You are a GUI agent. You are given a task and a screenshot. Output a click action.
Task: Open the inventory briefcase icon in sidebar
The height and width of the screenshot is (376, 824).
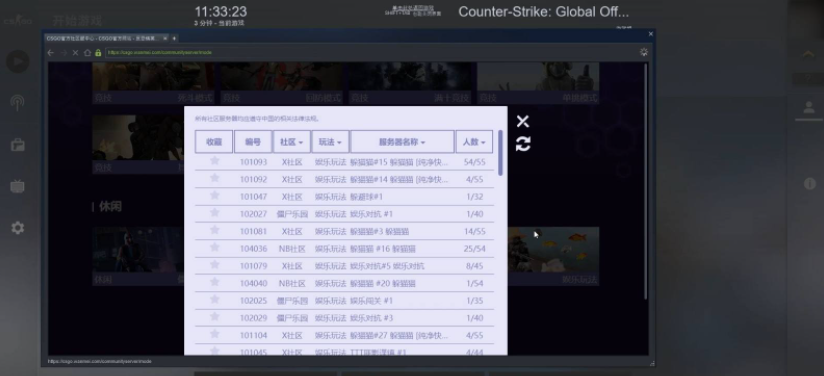pyautogui.click(x=18, y=145)
